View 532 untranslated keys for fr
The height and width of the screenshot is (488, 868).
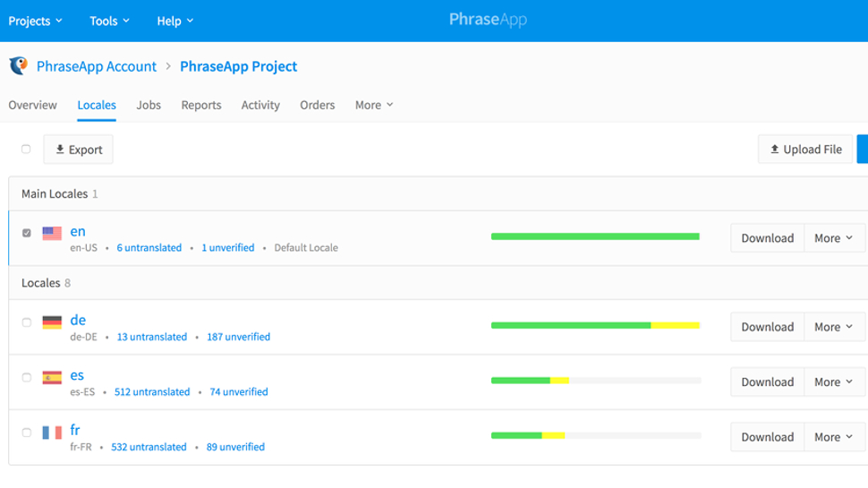[149, 447]
